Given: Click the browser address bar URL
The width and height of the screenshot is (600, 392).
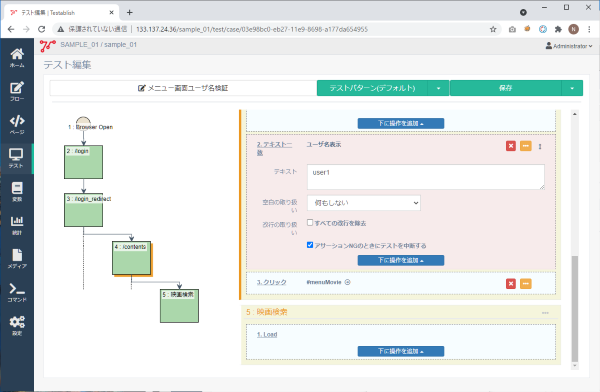Looking at the screenshot, I should point(252,29).
